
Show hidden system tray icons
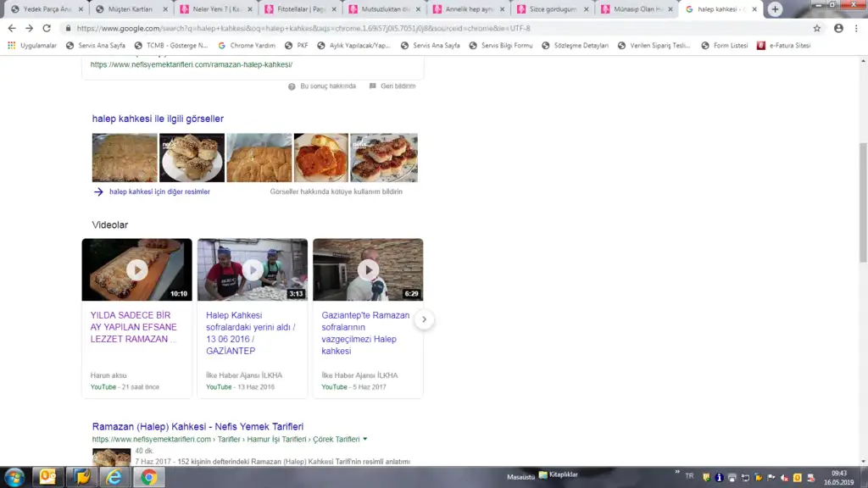point(676,472)
